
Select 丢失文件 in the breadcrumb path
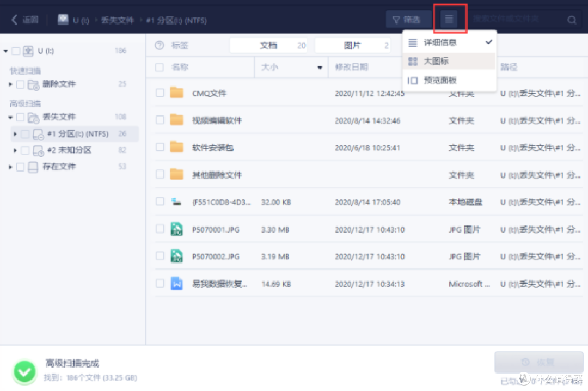coord(118,20)
